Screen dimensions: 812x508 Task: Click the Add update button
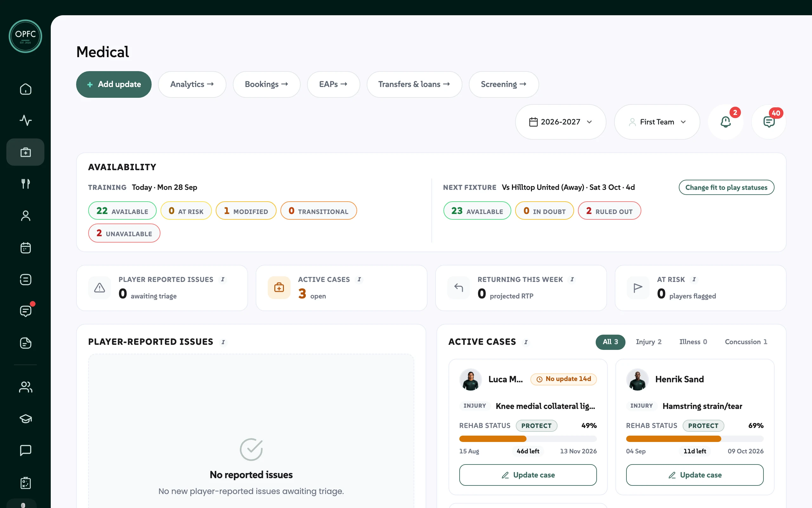pyautogui.click(x=114, y=84)
